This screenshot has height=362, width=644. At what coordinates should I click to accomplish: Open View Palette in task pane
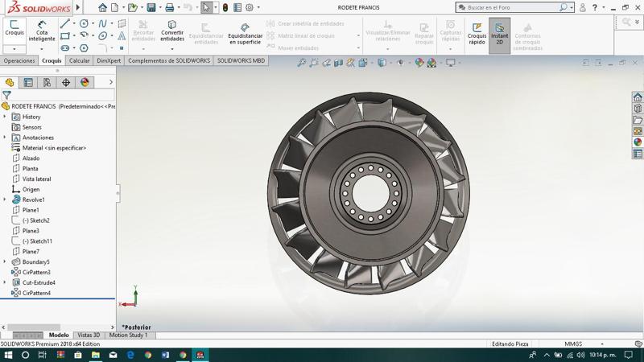pyautogui.click(x=638, y=131)
